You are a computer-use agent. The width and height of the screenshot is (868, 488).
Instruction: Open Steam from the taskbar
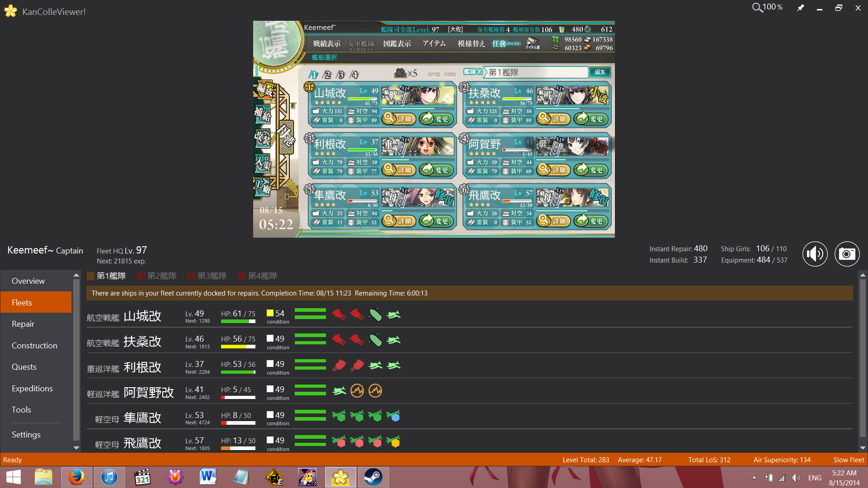373,477
